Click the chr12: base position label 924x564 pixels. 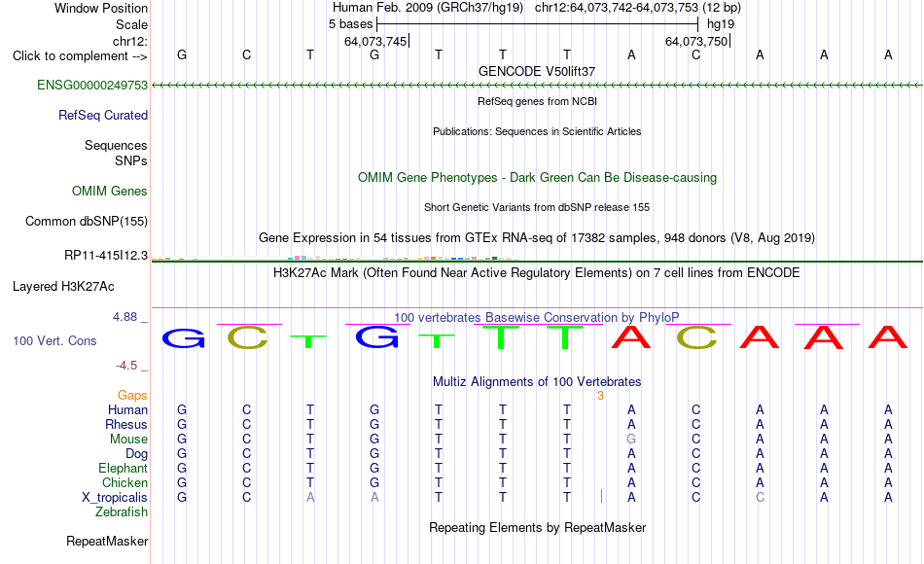click(129, 41)
